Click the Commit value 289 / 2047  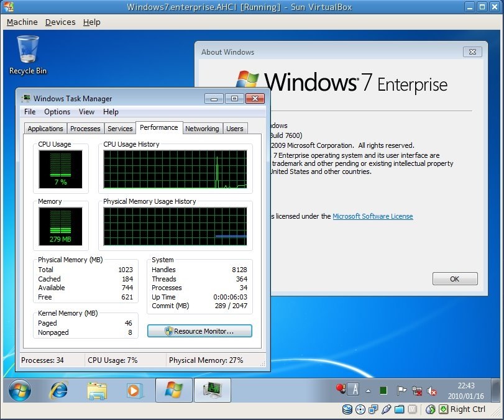pos(231,306)
